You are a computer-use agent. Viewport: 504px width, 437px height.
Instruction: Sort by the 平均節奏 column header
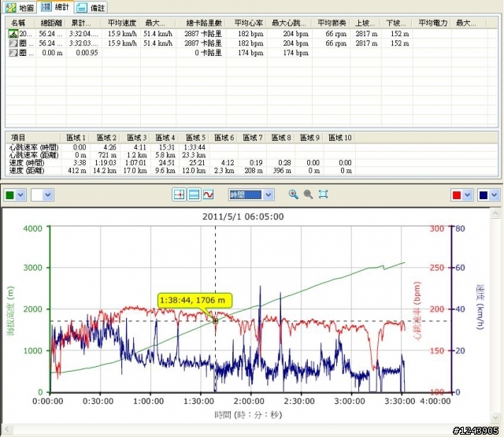coord(332,23)
